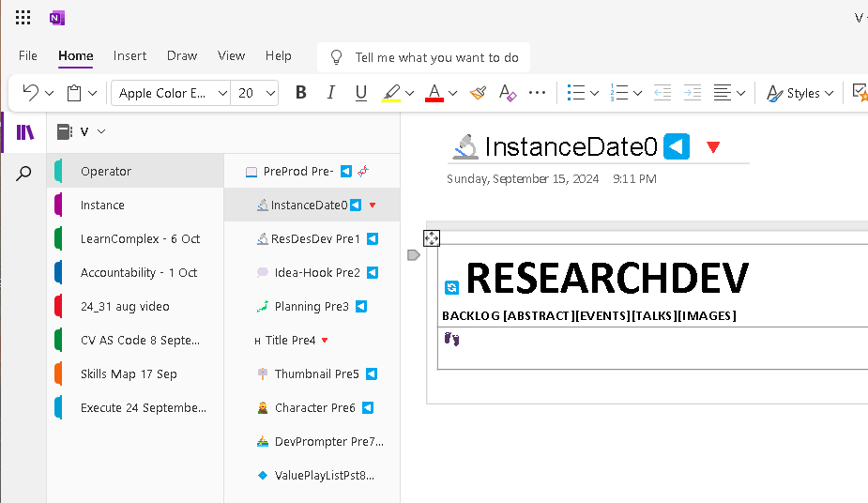Click the Tell me search box
The width and height of the screenshot is (868, 503).
(x=423, y=57)
